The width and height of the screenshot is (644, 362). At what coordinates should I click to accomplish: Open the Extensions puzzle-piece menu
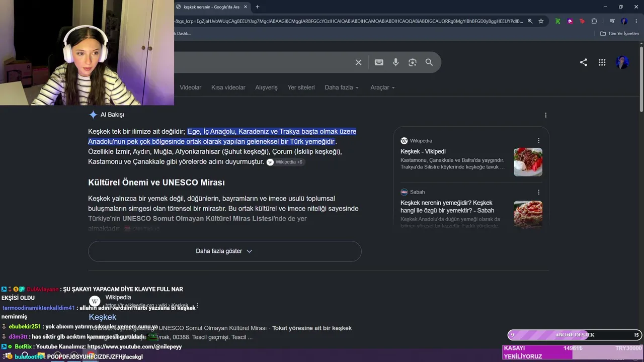pyautogui.click(x=594, y=21)
